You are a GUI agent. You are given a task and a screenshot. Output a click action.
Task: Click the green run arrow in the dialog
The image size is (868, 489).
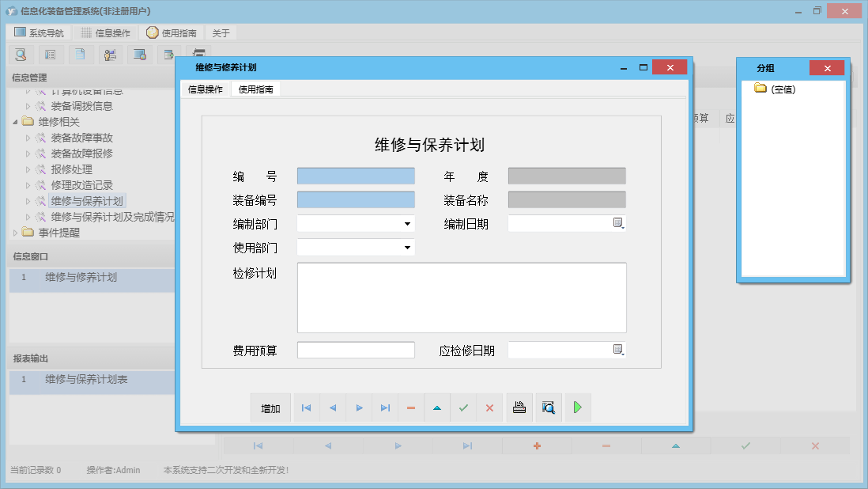577,407
